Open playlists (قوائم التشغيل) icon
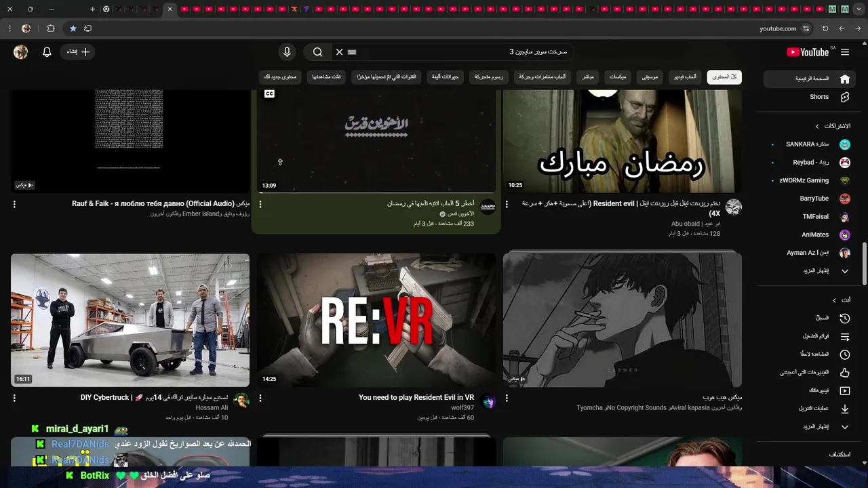The width and height of the screenshot is (868, 488). (x=845, y=336)
